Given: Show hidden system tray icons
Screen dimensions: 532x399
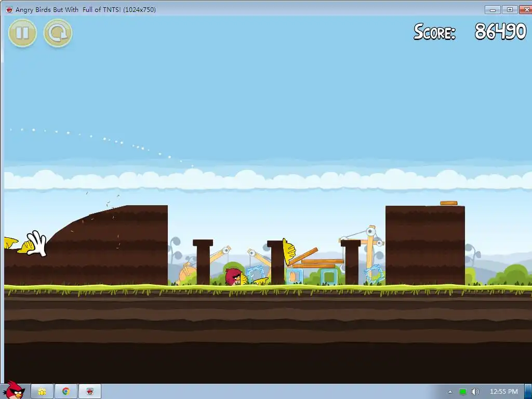Looking at the screenshot, I should (450, 392).
